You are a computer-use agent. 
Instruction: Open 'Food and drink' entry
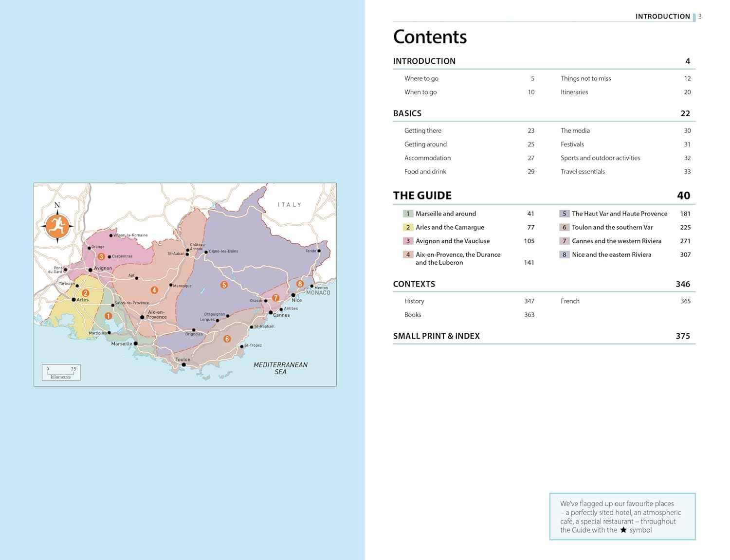click(425, 171)
